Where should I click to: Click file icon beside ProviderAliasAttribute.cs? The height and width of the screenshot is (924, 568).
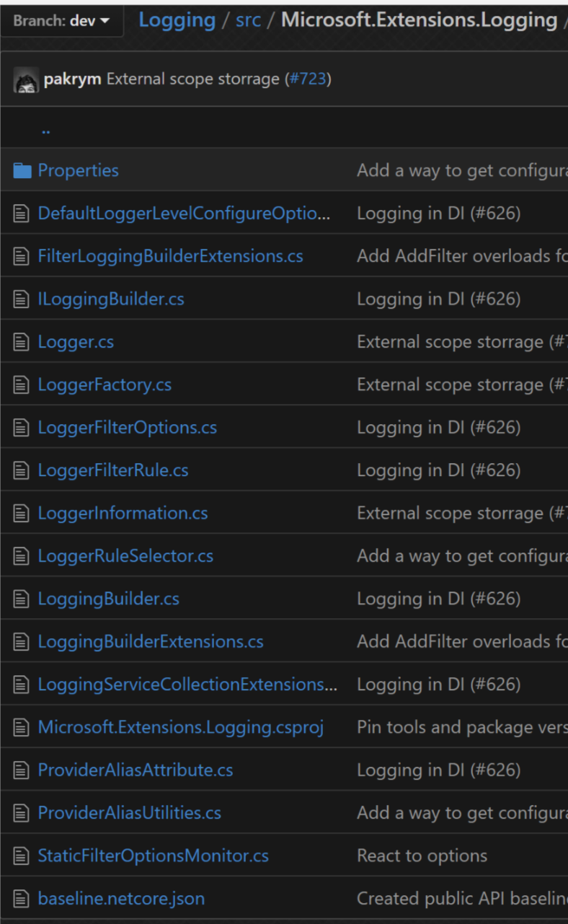pyautogui.click(x=22, y=770)
